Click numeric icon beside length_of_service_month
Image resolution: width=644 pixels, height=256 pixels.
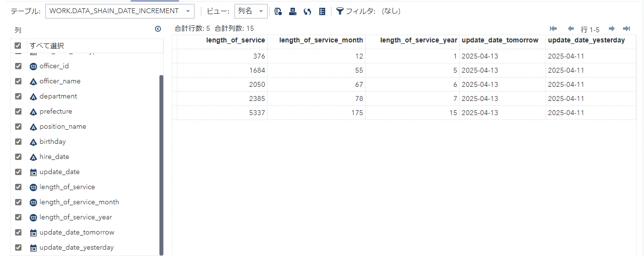[33, 202]
